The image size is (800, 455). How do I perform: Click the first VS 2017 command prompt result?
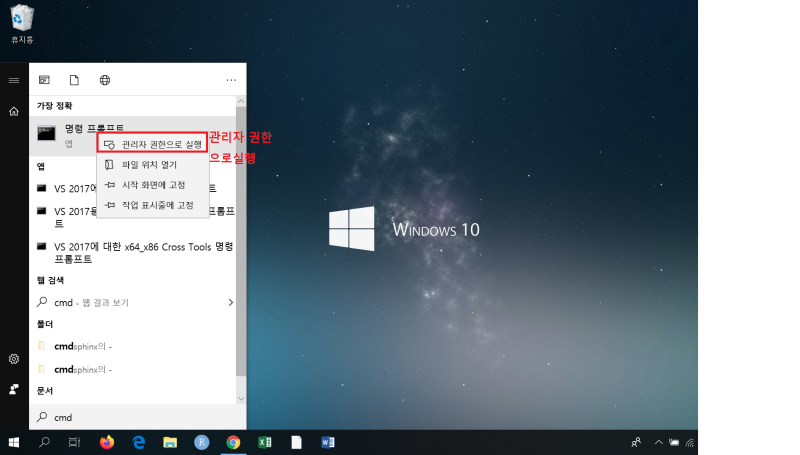click(135, 188)
